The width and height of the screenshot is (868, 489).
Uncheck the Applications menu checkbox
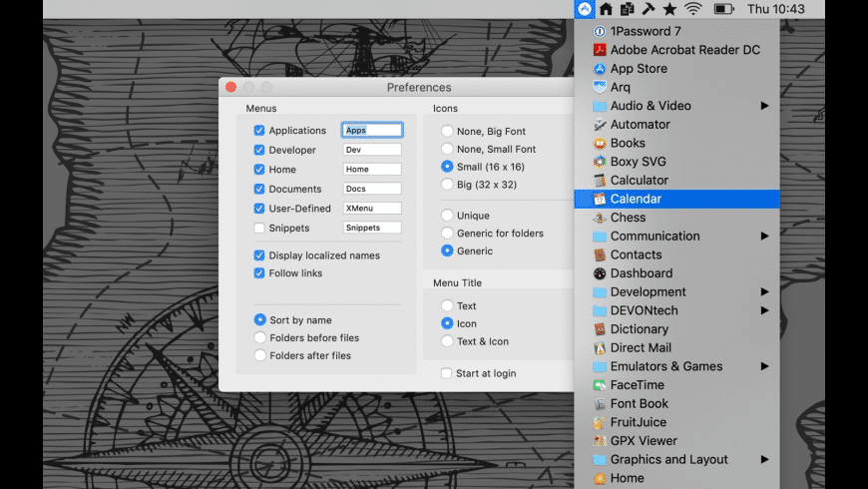point(259,130)
